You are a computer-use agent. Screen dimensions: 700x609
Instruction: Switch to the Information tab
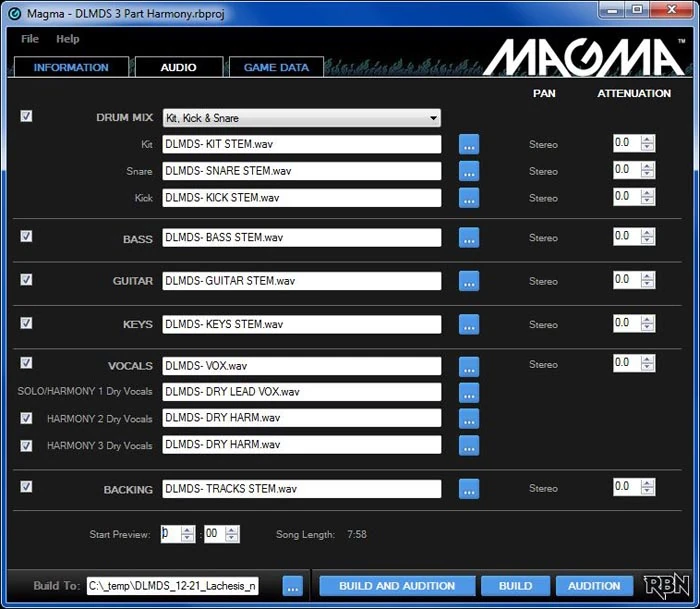click(x=71, y=67)
